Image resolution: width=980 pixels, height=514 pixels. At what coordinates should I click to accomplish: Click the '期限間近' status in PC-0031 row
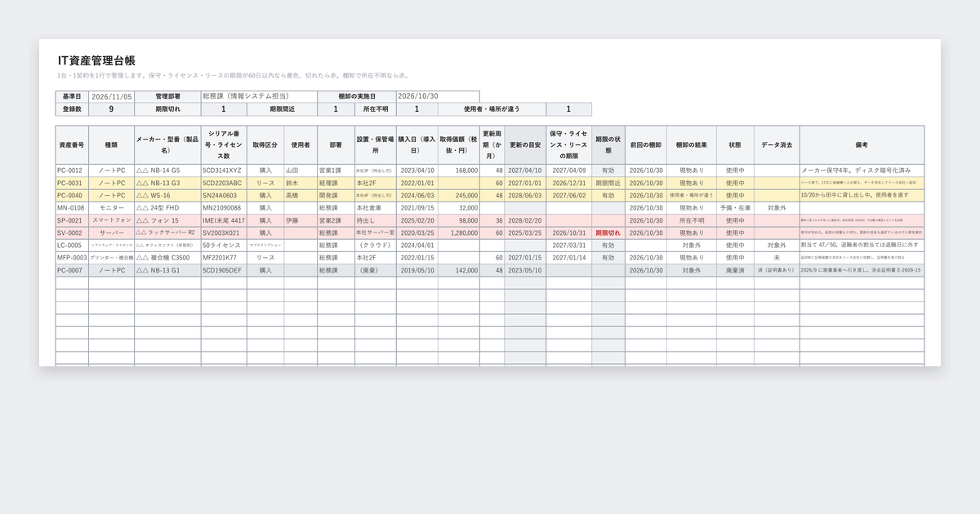[x=608, y=183]
